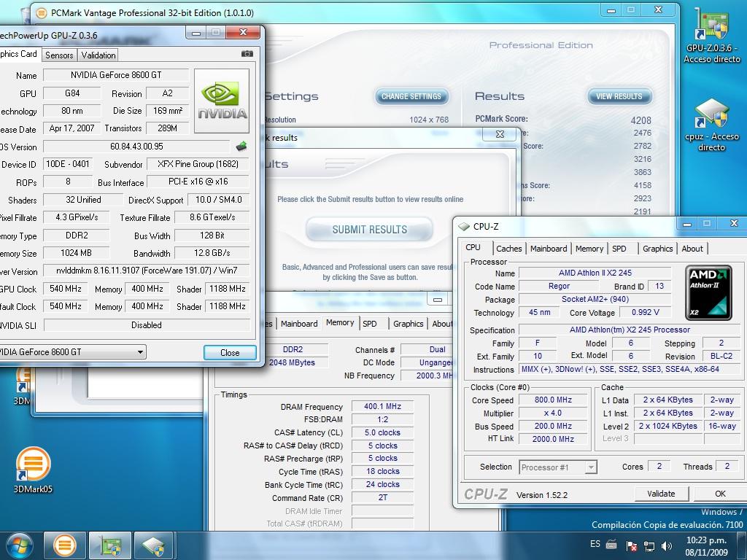
Task: Click the network tray icon
Action: (x=649, y=545)
